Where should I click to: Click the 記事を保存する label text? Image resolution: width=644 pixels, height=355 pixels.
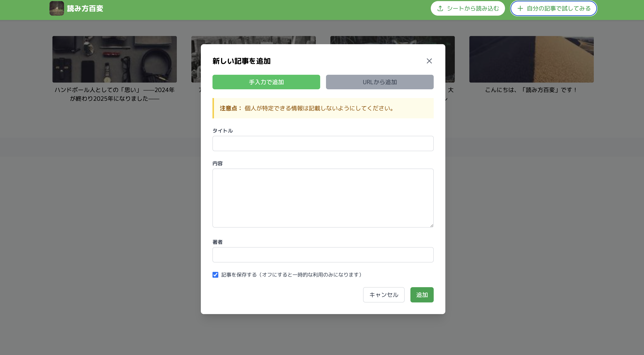(291, 275)
